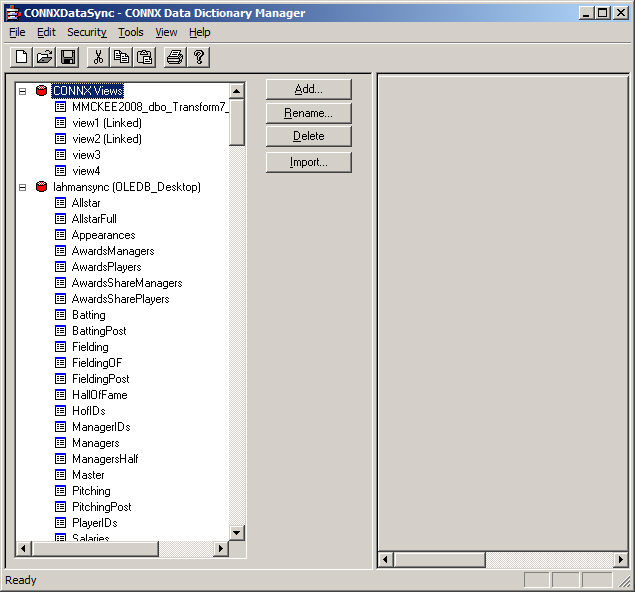This screenshot has width=635, height=592.
Task: Cut selection with the scissors icon
Action: [98, 57]
